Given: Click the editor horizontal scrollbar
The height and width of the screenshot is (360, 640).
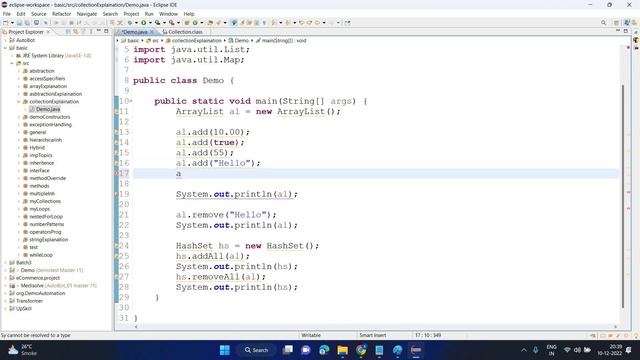Looking at the screenshot, I should (x=376, y=327).
